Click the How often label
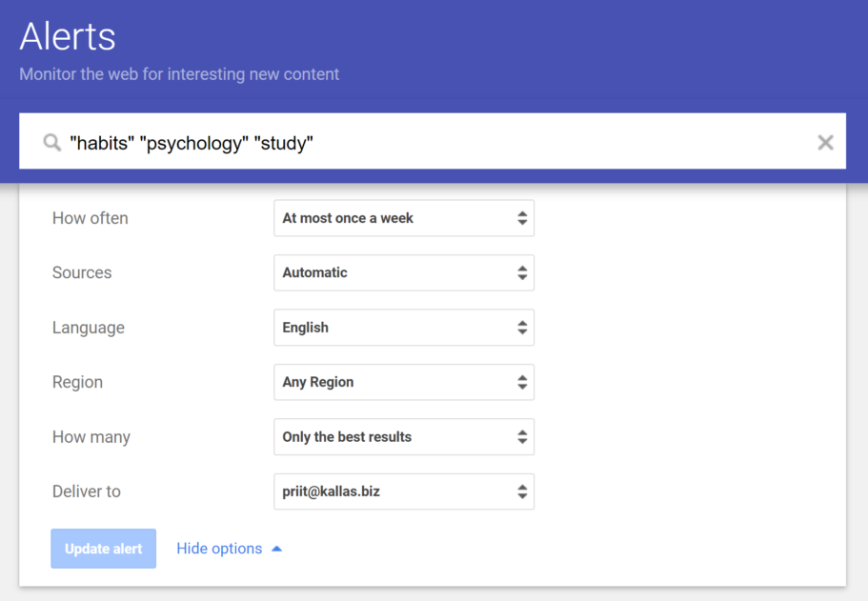The width and height of the screenshot is (868, 601). 90,218
